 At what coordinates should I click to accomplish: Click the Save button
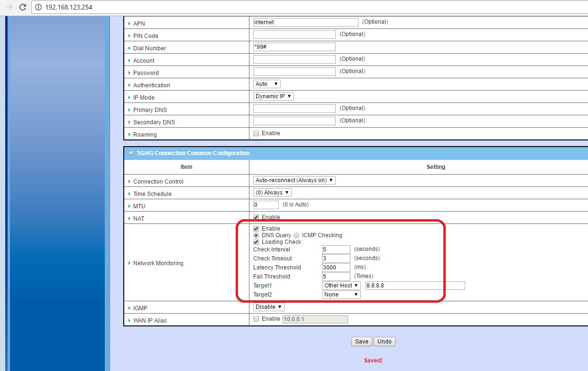361,342
